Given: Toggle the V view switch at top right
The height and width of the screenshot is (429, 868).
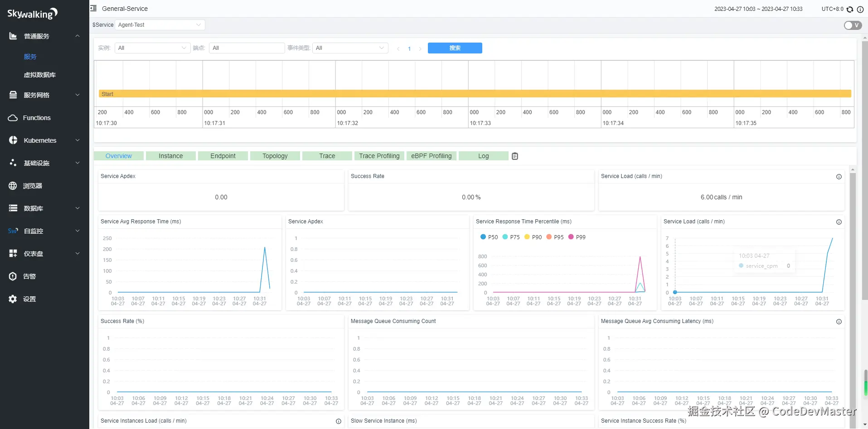Looking at the screenshot, I should click(x=852, y=25).
